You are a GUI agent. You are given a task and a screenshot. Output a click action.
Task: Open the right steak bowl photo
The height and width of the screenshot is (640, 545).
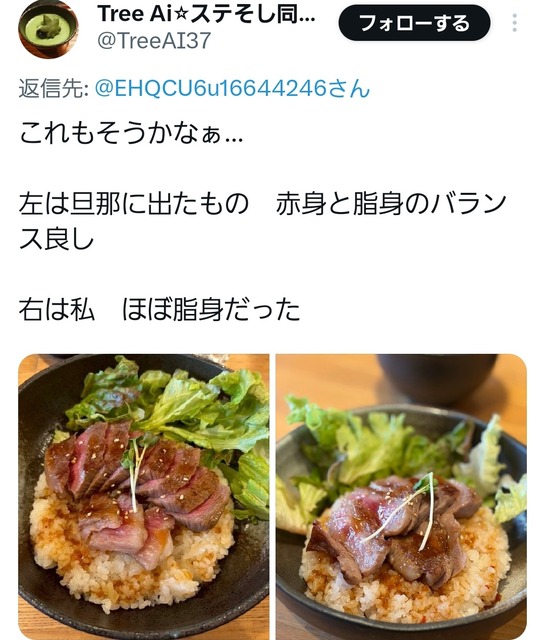pyautogui.click(x=401, y=497)
